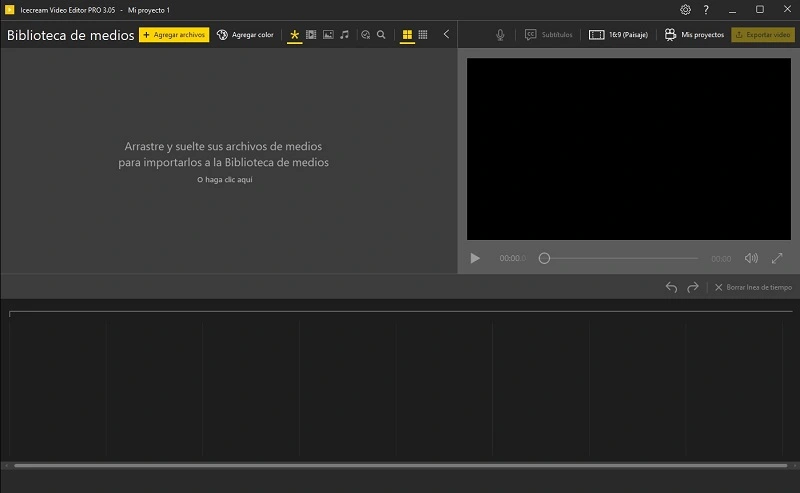
Task: Filter library by audio music files
Action: click(344, 35)
